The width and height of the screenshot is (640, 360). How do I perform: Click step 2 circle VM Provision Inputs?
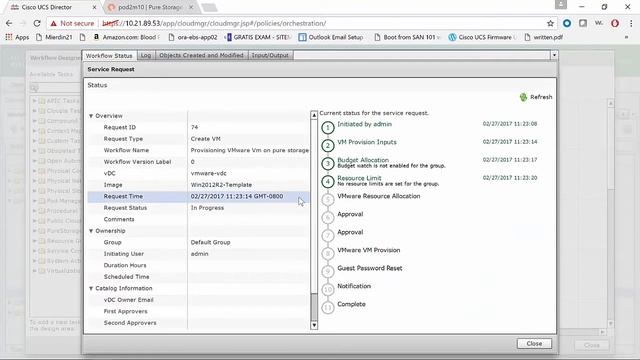(x=328, y=146)
